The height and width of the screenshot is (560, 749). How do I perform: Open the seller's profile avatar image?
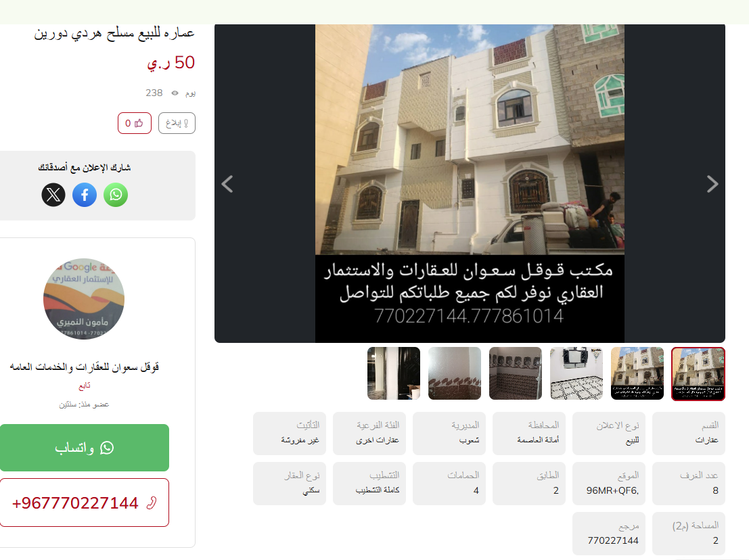coord(84,299)
